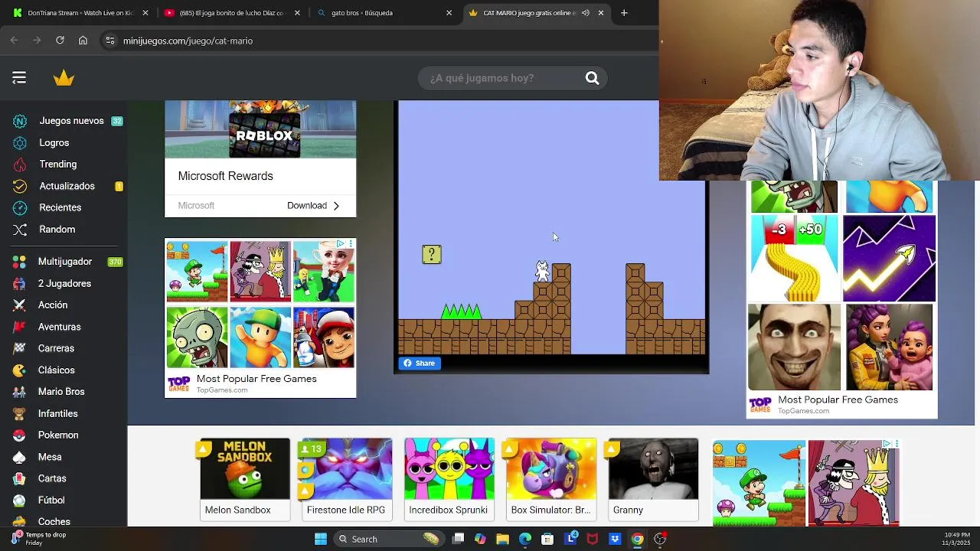Click the Aventuras flag icon
This screenshot has width=980, height=551.
(x=20, y=327)
